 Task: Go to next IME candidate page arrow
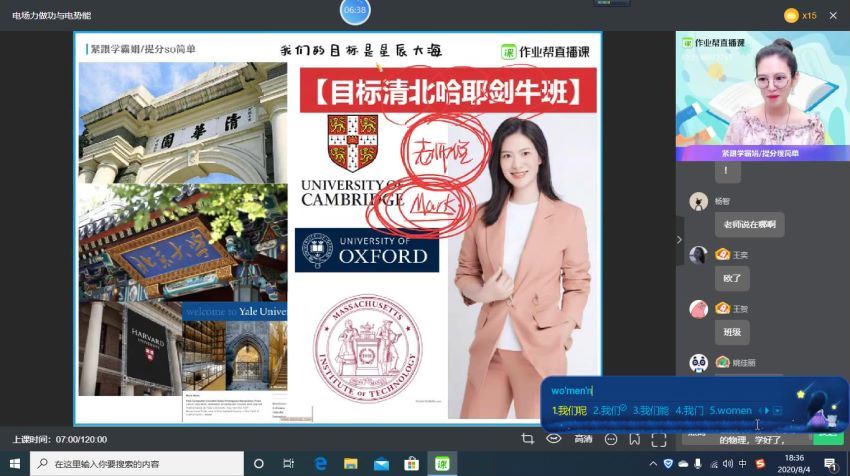(767, 410)
